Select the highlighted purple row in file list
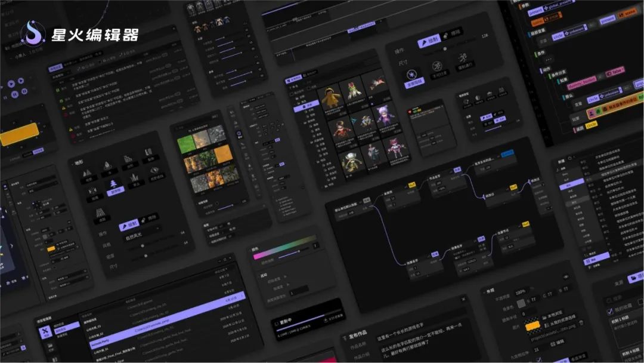This screenshot has width=644, height=363. tap(166, 319)
